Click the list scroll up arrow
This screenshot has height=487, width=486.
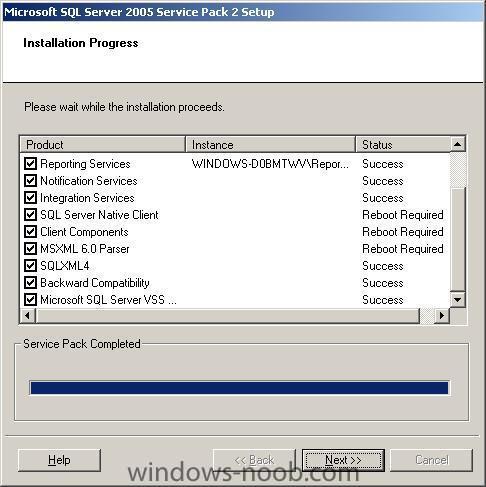click(x=458, y=144)
